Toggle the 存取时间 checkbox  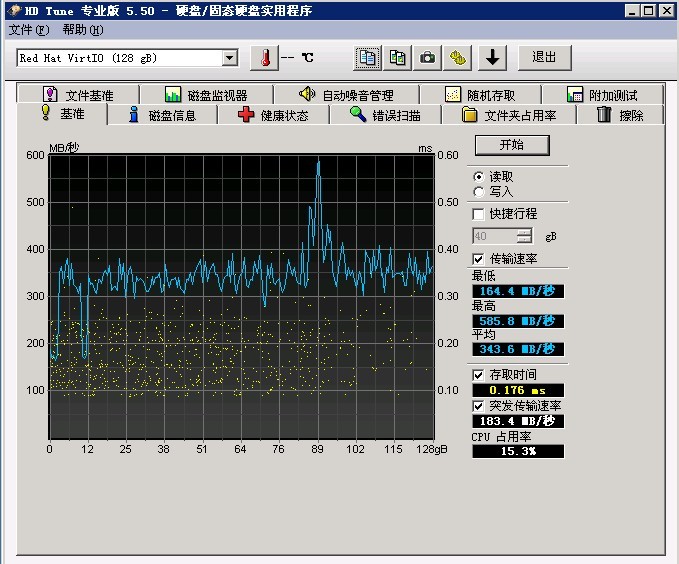pos(478,375)
